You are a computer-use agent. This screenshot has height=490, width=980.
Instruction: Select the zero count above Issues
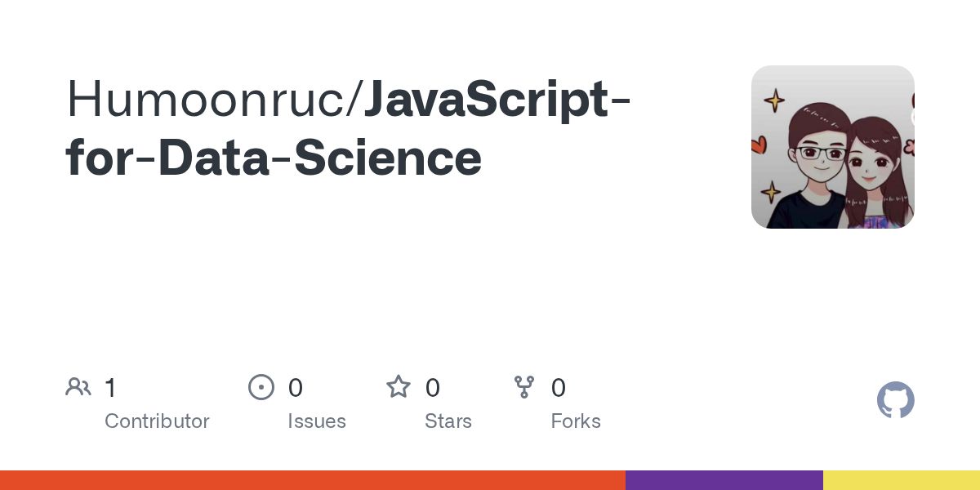(x=296, y=388)
